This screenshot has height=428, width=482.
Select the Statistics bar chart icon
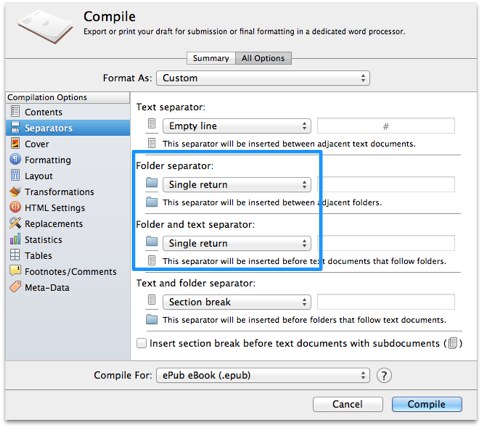point(15,239)
